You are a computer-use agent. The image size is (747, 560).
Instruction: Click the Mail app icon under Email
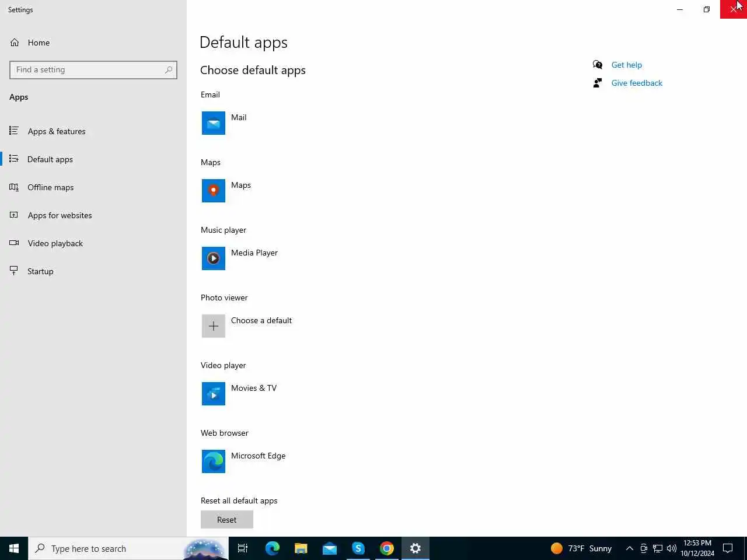tap(214, 123)
